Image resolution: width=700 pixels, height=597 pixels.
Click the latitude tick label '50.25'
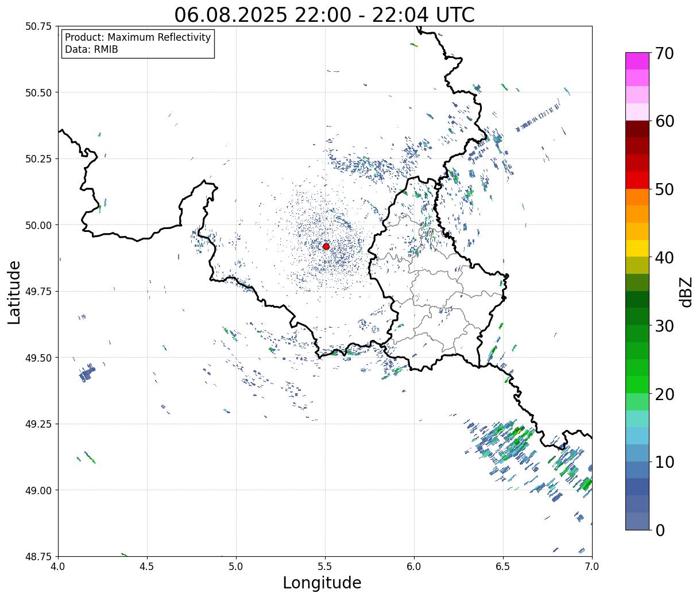click(38, 159)
